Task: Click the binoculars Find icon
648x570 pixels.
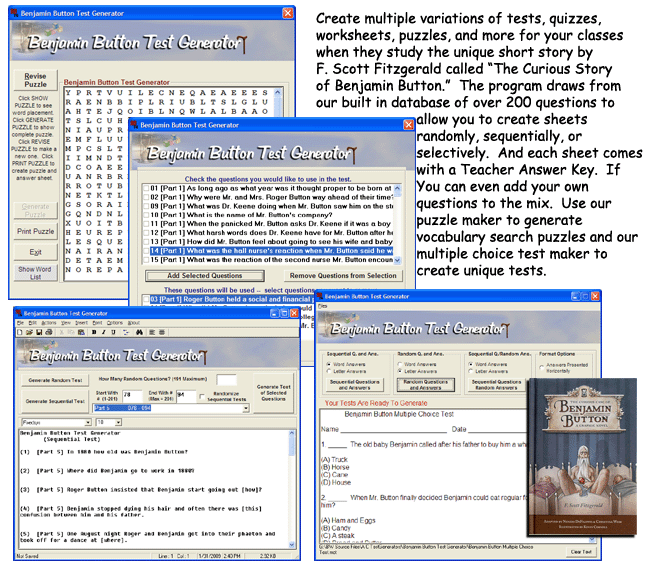Action: [139, 332]
